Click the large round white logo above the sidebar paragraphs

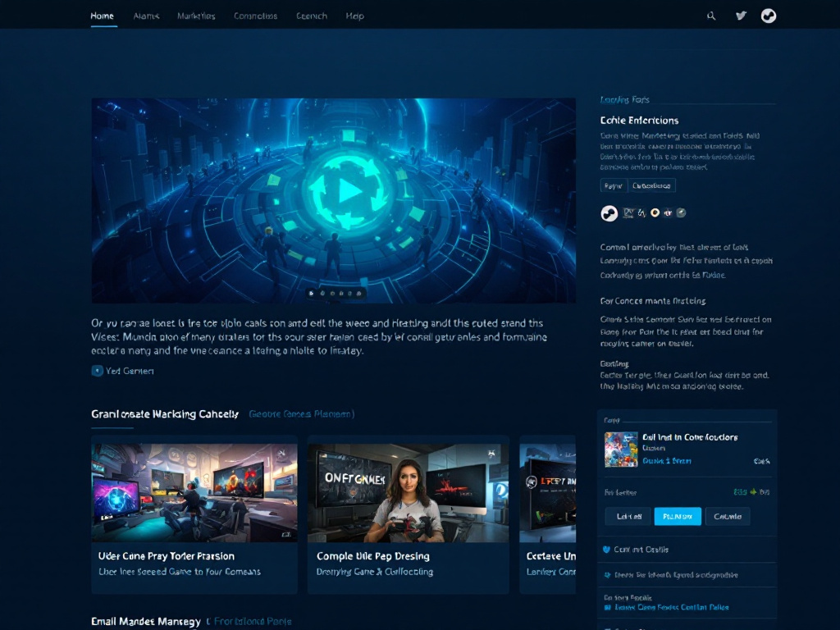(609, 213)
